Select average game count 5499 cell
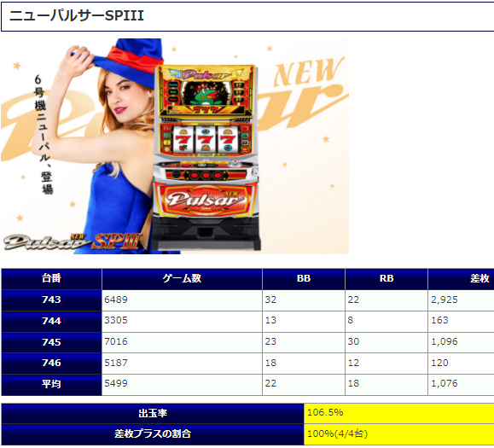Image resolution: width=494 pixels, height=448 pixels. pyautogui.click(x=182, y=385)
